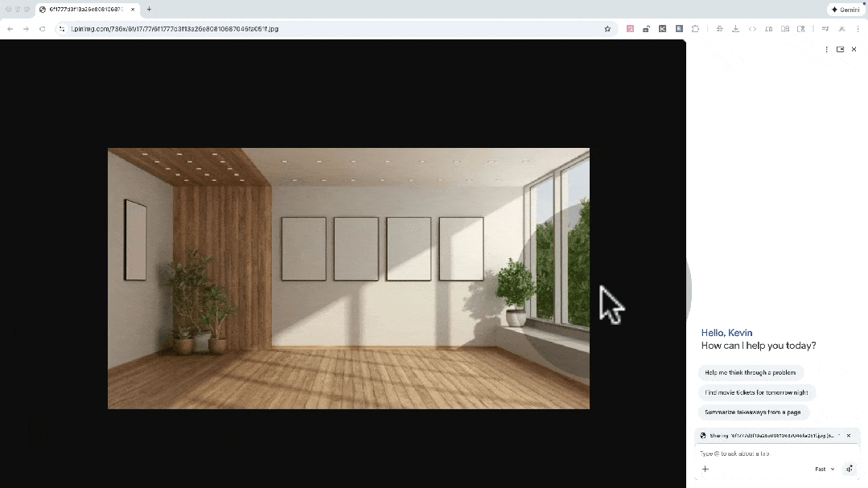Image resolution: width=868 pixels, height=488 pixels.
Task: Bookmark this page using the star icon
Action: click(x=607, y=28)
